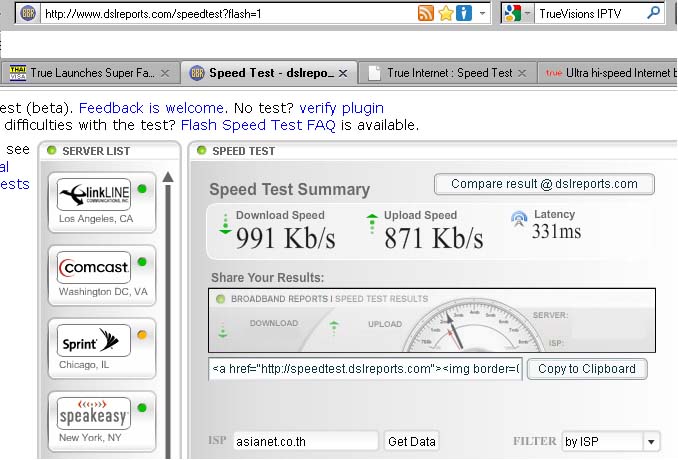Click the RSS feed icon in address bar
The height and width of the screenshot is (460, 678).
[x=425, y=13]
